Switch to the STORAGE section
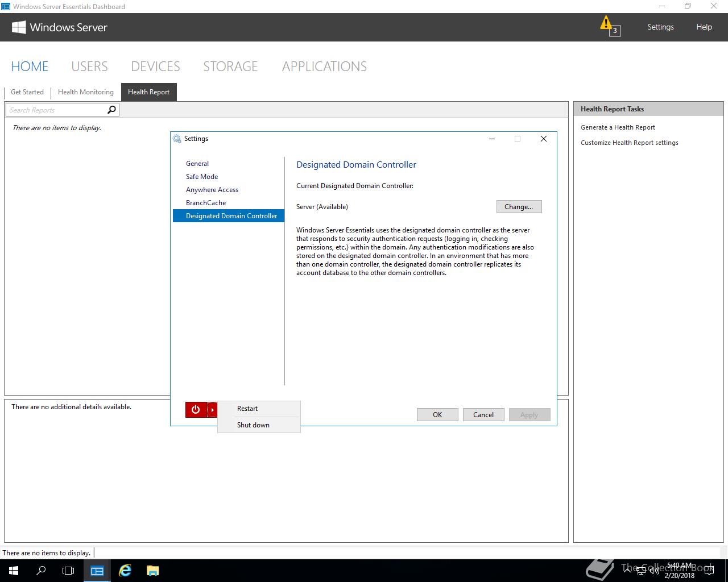The image size is (728, 582). point(230,66)
